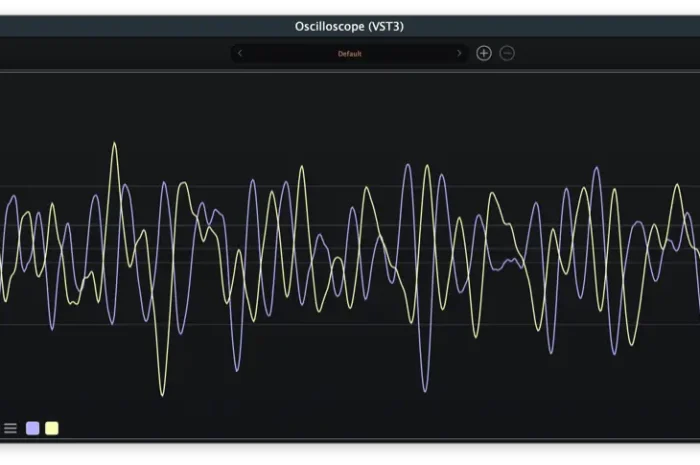The image size is (700, 465).
Task: Go to the next preset with right chevron
Action: (459, 54)
